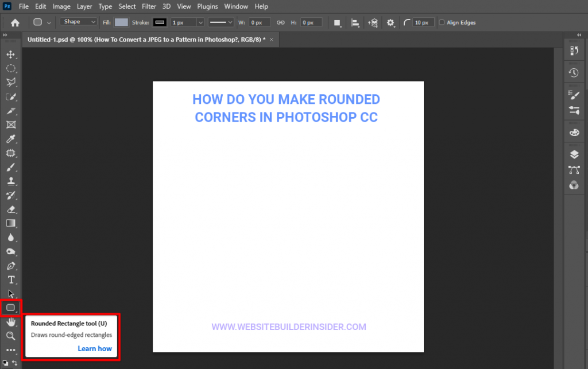This screenshot has height=369, width=588.
Task: Click the Learn how link
Action: click(x=95, y=348)
